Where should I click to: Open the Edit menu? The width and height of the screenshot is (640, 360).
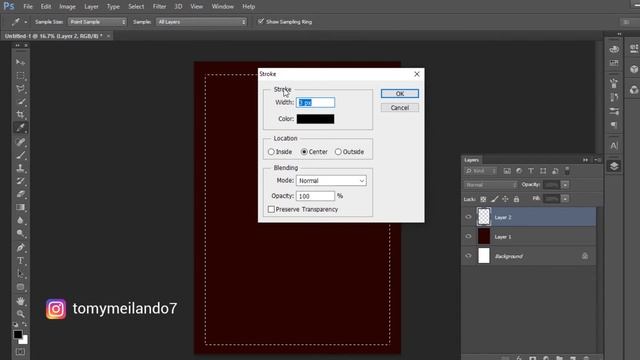(x=46, y=7)
